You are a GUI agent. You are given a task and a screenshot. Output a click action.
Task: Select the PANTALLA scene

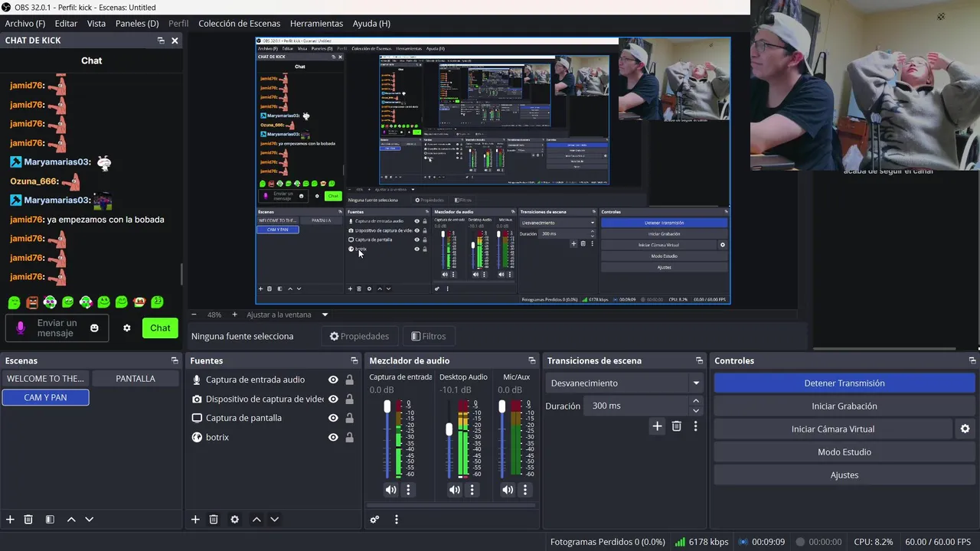[x=136, y=378]
